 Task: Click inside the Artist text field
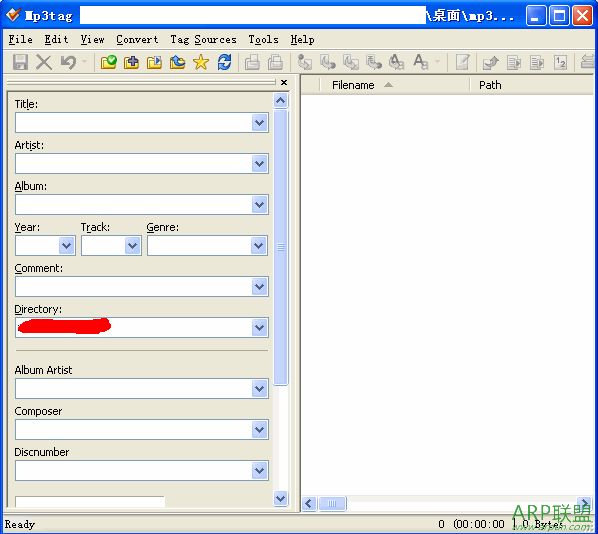tap(133, 164)
